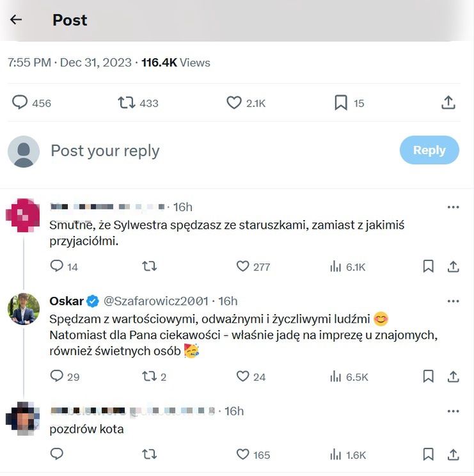The width and height of the screenshot is (474, 476).
Task: Reply to the 'Smutne' comment with 14 replies
Action: pos(57,266)
